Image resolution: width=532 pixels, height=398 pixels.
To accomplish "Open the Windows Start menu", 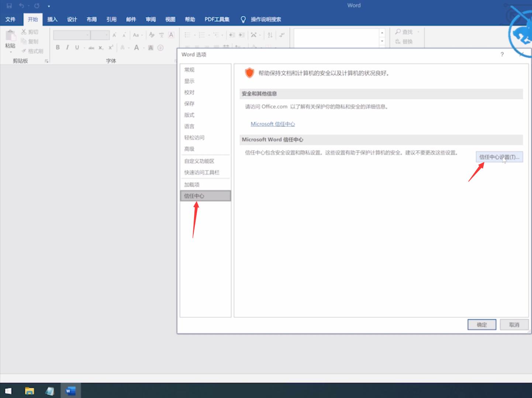I will click(x=8, y=391).
